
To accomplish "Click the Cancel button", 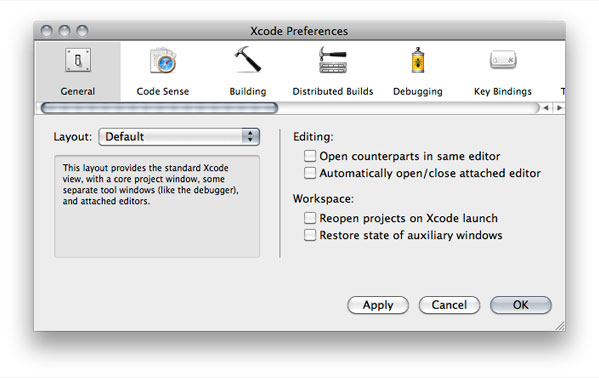I will point(449,305).
